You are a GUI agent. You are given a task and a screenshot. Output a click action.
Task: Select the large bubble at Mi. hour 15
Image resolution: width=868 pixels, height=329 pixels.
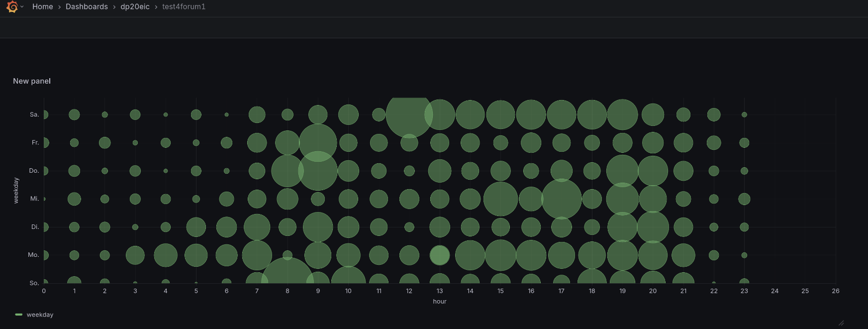coord(500,199)
